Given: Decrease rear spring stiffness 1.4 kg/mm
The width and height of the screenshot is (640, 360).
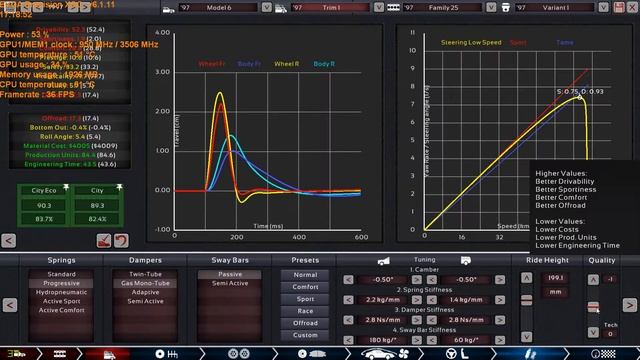Looking at the screenshot, I should [431, 300].
